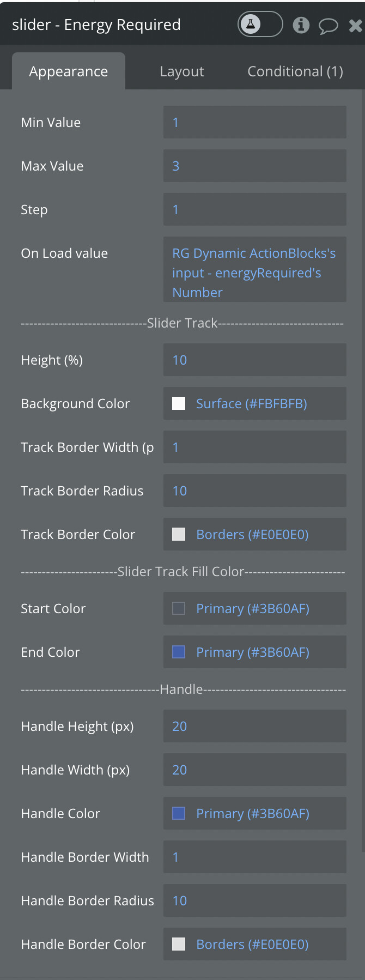Close the slider property editor

tap(355, 24)
